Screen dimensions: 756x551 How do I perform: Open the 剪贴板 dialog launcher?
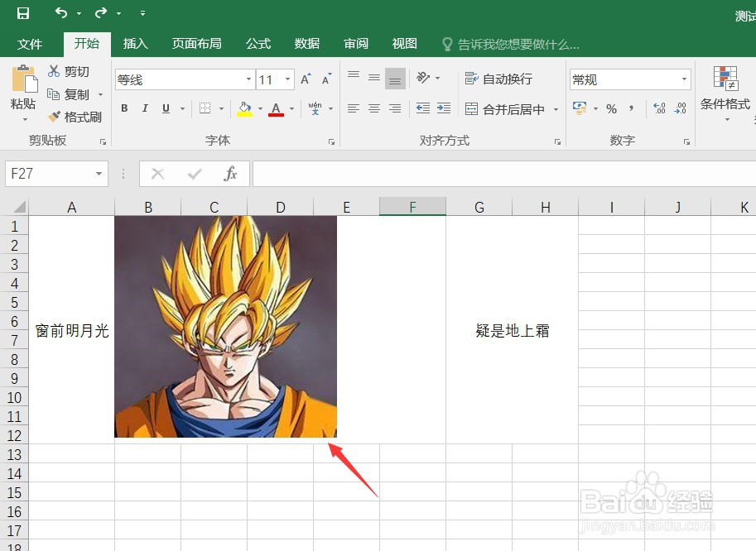(103, 141)
